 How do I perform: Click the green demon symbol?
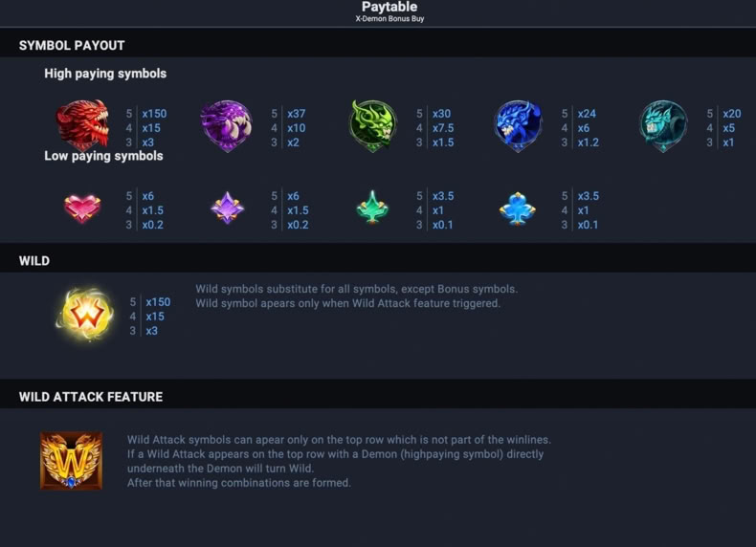372,126
